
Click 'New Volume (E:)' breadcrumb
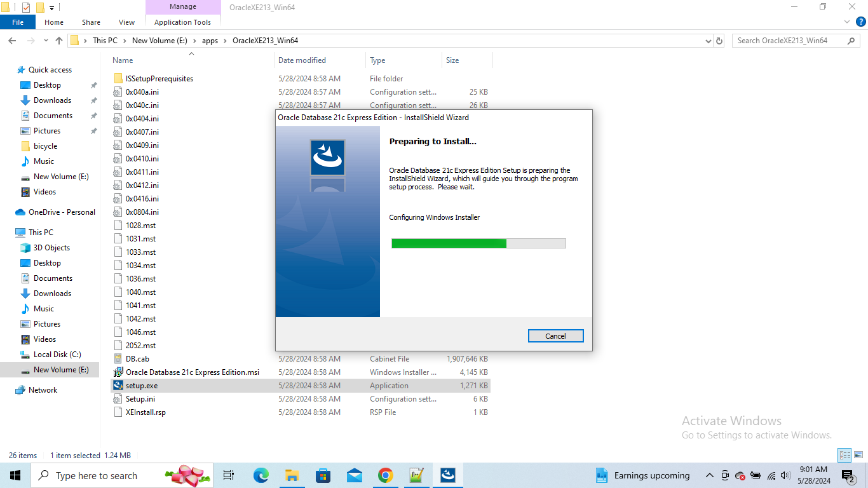(x=158, y=41)
